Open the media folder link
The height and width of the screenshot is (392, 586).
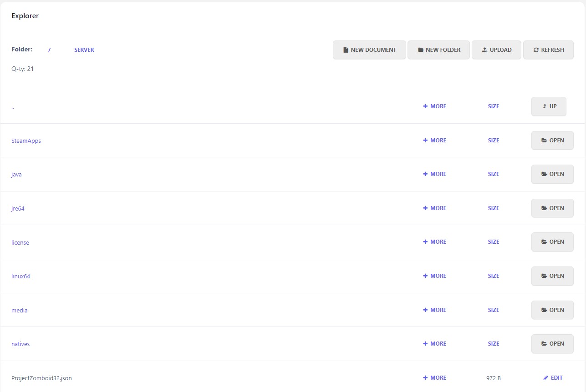tap(19, 310)
